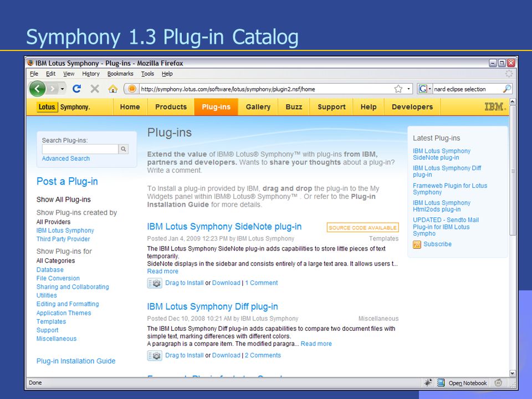Click the vertical scrollbar thumb
Image resolution: width=532 pixels, height=399 pixels.
pyautogui.click(x=512, y=170)
